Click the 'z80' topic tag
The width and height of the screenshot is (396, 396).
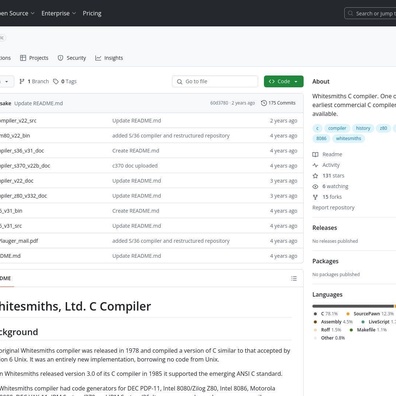[383, 128]
